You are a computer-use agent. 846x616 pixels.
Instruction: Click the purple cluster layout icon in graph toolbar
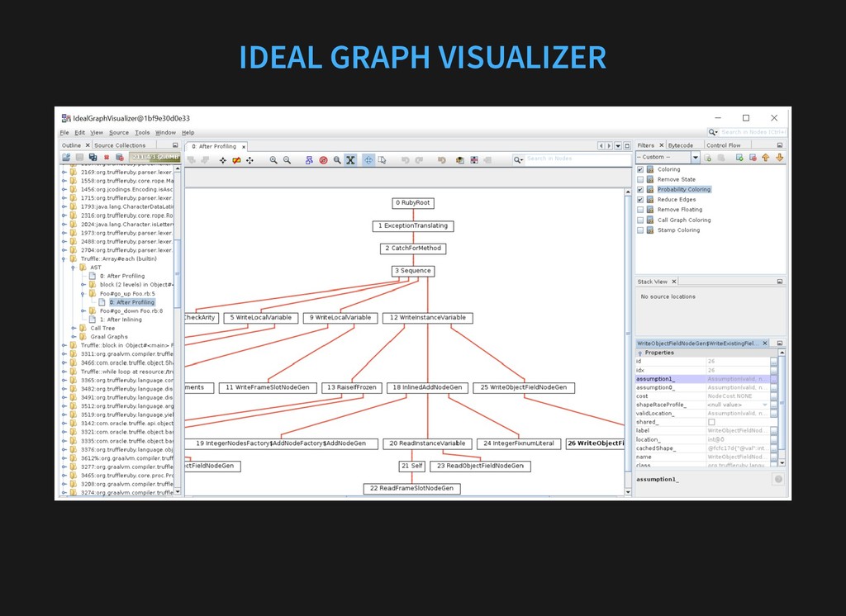[x=309, y=160]
